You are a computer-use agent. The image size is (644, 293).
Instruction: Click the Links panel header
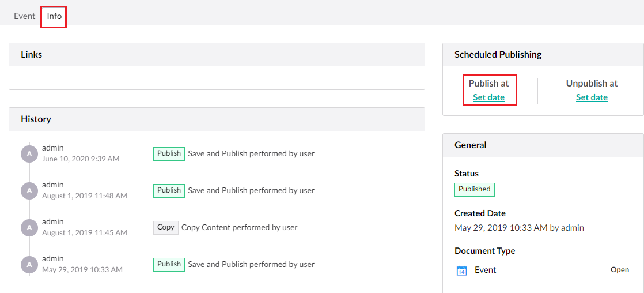tap(32, 55)
